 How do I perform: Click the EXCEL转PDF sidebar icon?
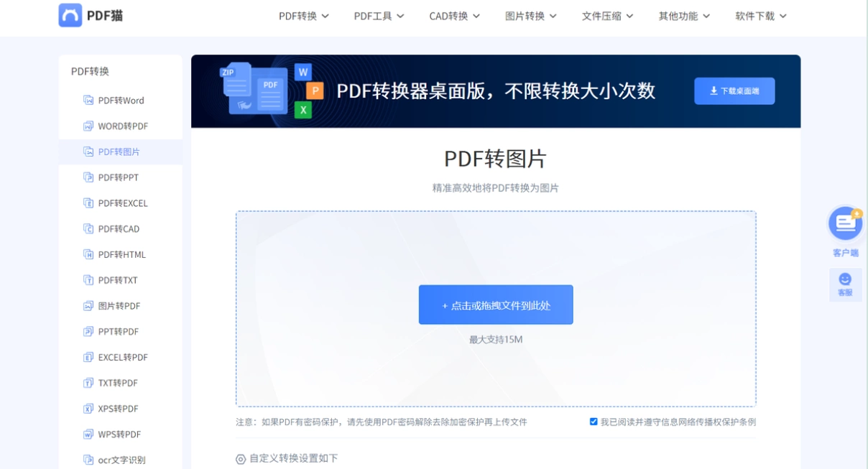coord(88,357)
